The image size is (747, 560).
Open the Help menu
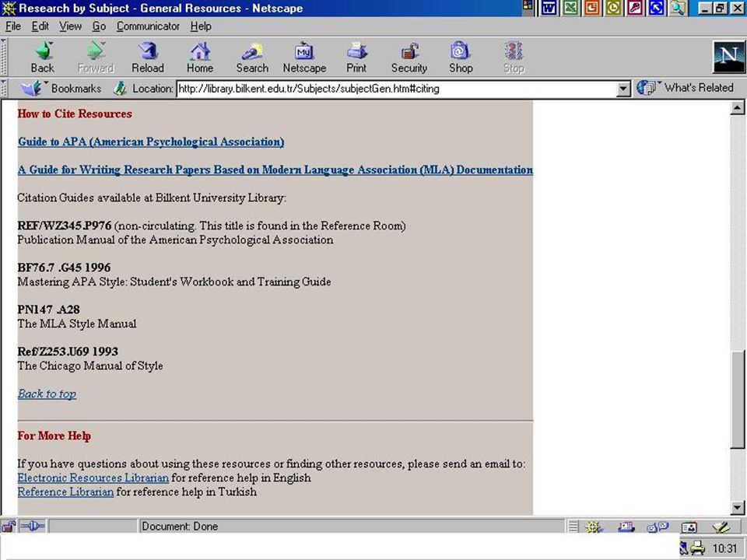click(201, 26)
